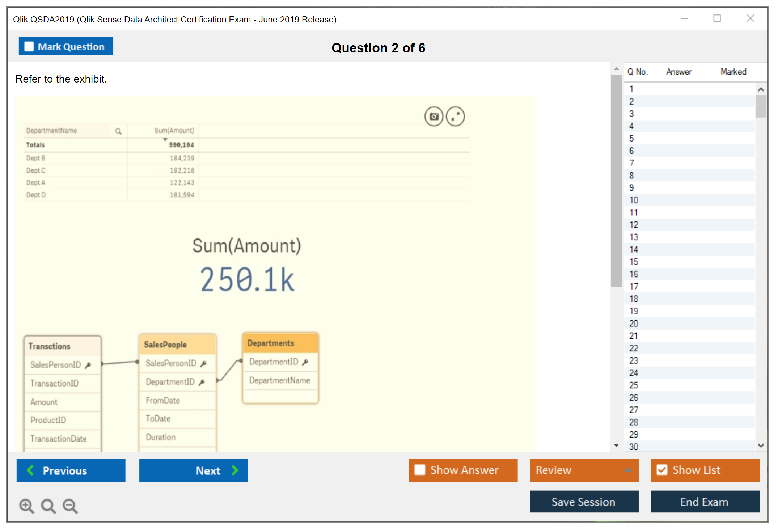Screen dimensions: 778x532
Task: Expand the Review dropdown menu
Action: coord(628,470)
